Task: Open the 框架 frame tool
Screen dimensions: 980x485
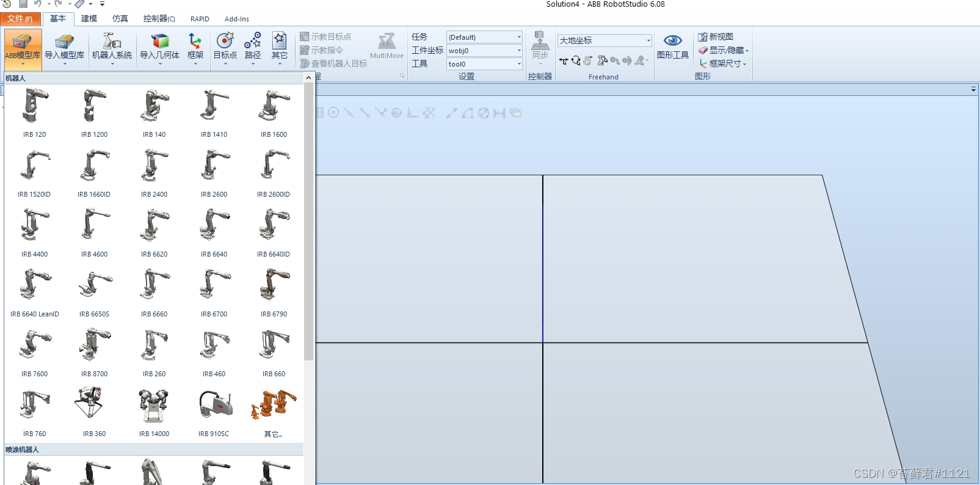Action: click(x=195, y=49)
